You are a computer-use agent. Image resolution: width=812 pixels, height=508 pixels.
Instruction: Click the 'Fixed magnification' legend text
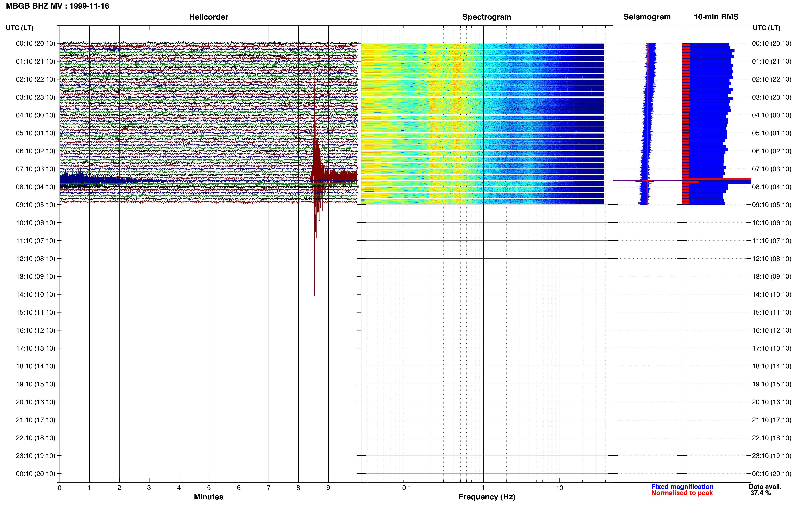(x=682, y=486)
